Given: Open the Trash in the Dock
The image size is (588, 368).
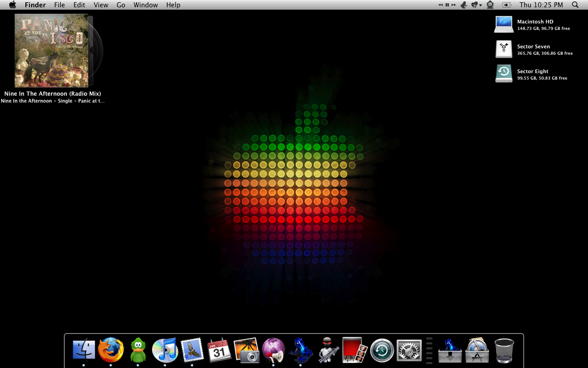Looking at the screenshot, I should pyautogui.click(x=504, y=350).
